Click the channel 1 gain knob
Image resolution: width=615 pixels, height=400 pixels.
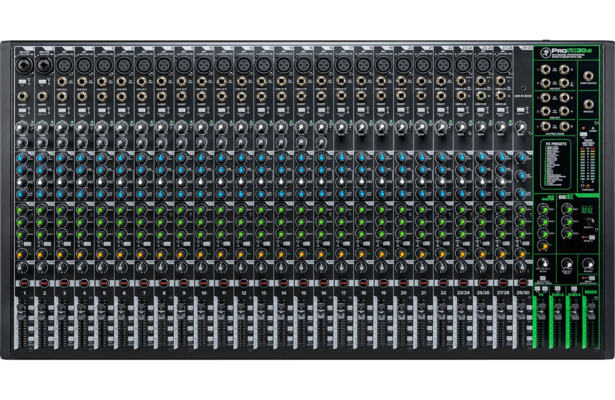pyautogui.click(x=22, y=127)
